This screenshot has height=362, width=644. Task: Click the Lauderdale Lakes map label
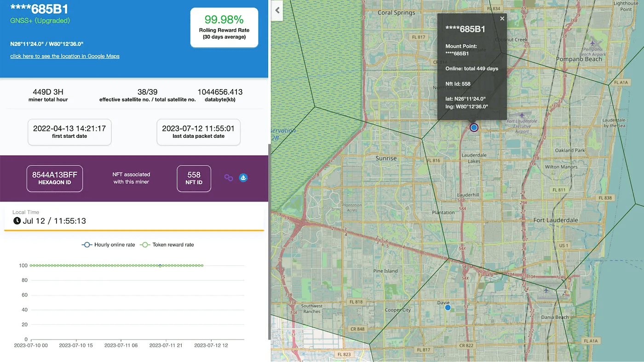tap(474, 158)
